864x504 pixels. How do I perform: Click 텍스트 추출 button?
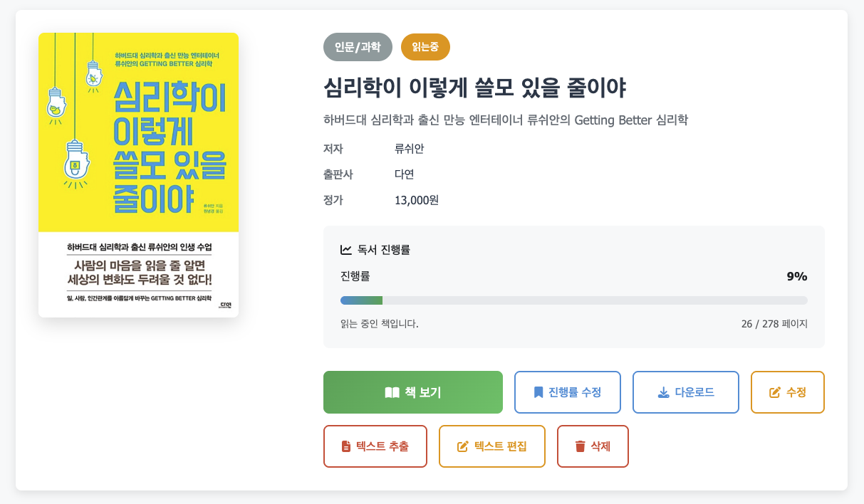pos(375,446)
